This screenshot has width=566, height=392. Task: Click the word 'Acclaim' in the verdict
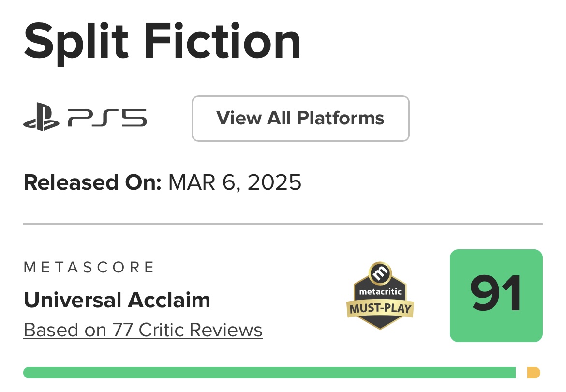coord(169,300)
